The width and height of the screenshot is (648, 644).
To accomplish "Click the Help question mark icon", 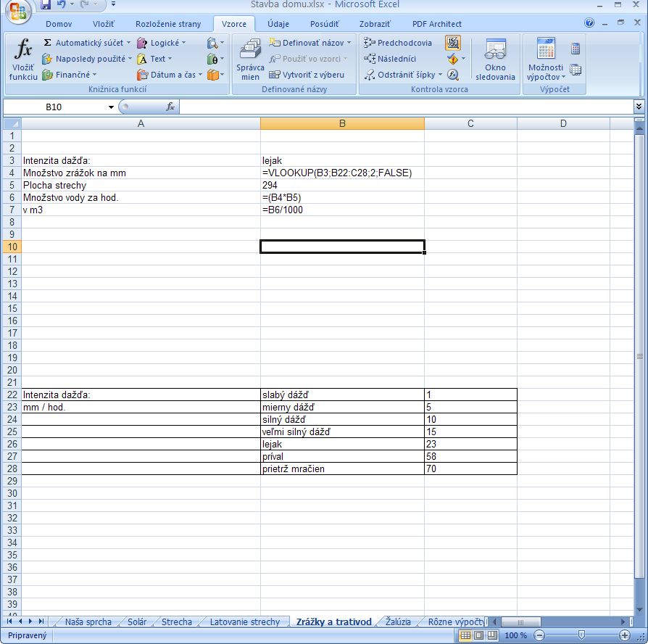I will 589,24.
